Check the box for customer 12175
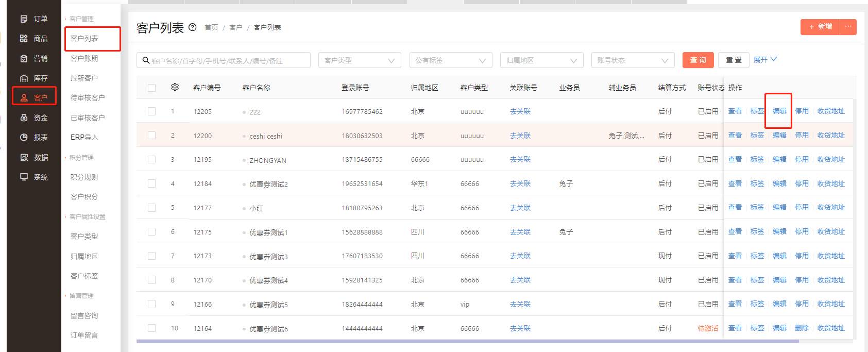The height and width of the screenshot is (352, 868). tap(151, 231)
